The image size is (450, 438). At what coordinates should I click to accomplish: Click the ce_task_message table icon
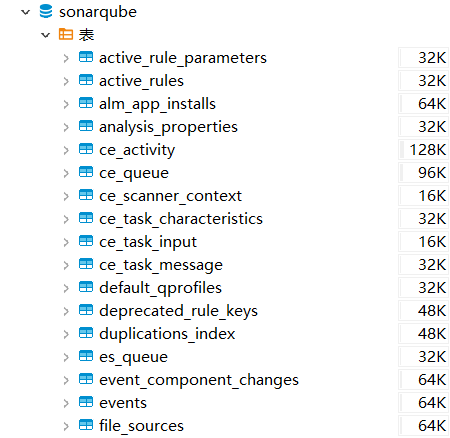(86, 264)
